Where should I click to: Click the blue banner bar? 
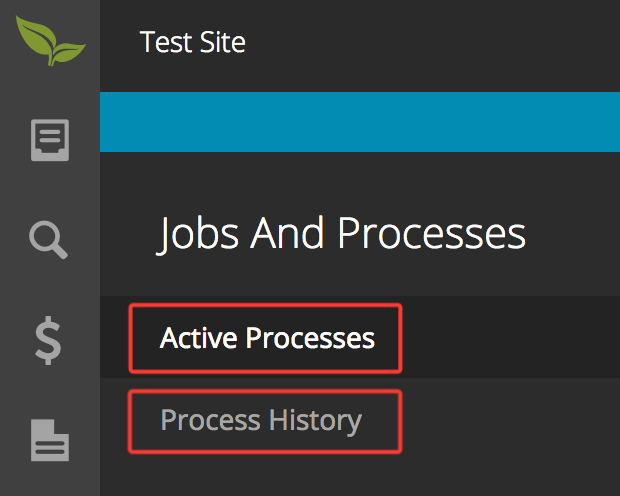pos(360,122)
